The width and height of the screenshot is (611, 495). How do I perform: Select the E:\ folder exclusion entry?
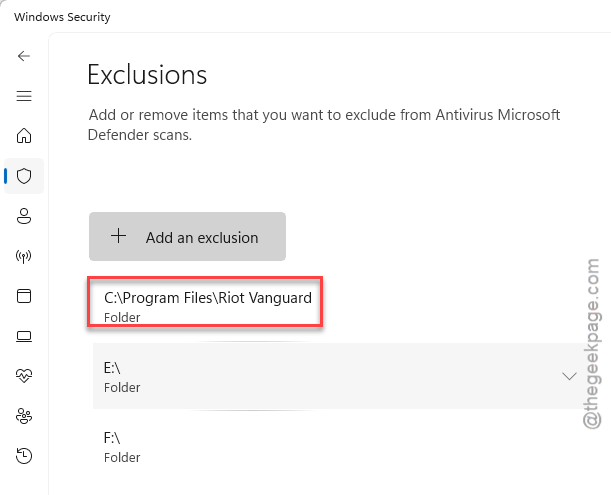335,376
